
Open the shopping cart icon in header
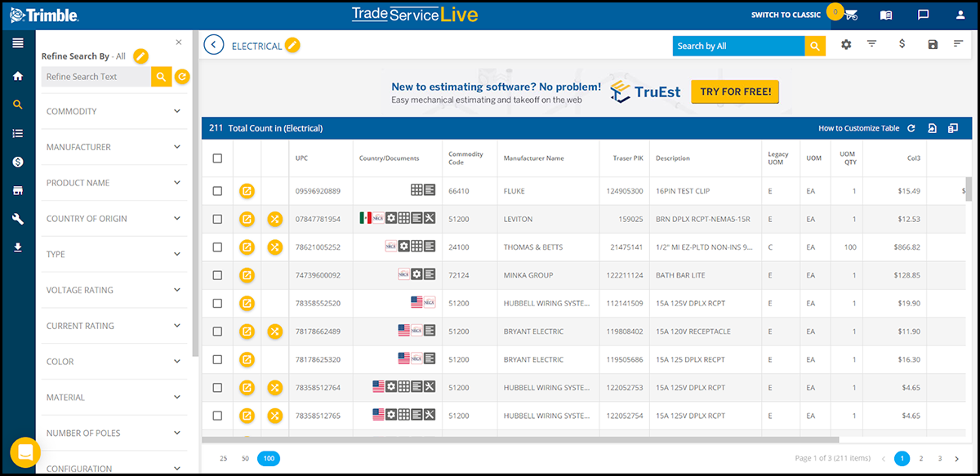click(851, 15)
